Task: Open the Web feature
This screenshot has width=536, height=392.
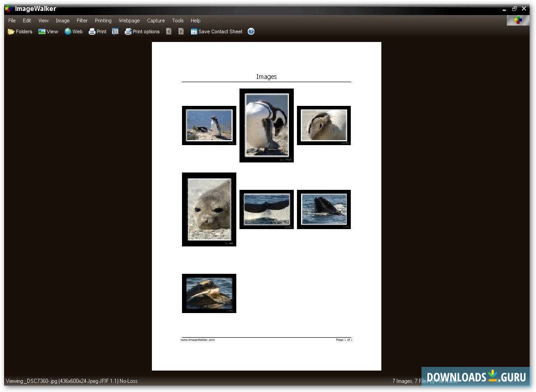Action: pos(73,31)
